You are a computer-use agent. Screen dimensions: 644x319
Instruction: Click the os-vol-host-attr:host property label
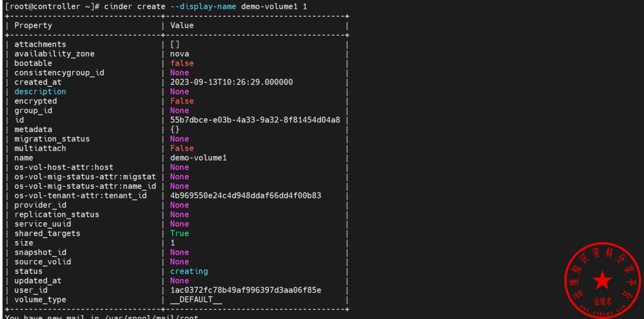64,167
